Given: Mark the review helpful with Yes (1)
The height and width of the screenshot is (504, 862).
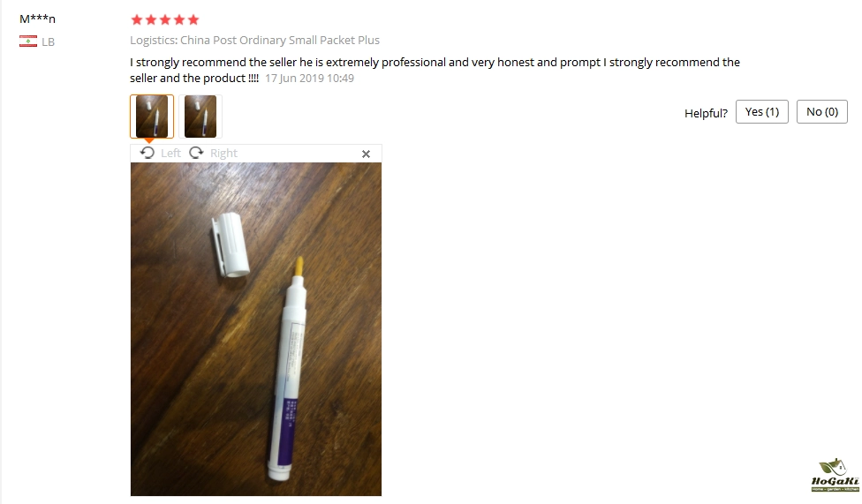Looking at the screenshot, I should (x=762, y=111).
